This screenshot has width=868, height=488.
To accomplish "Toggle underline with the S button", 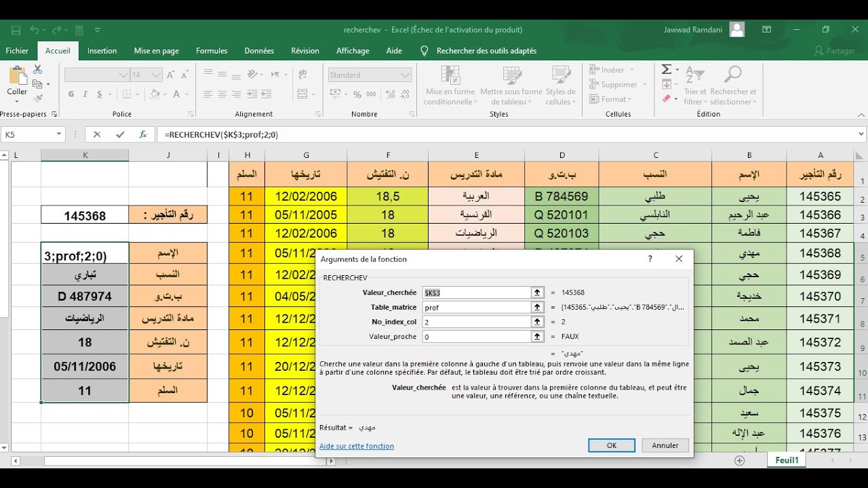I will 100,94.
